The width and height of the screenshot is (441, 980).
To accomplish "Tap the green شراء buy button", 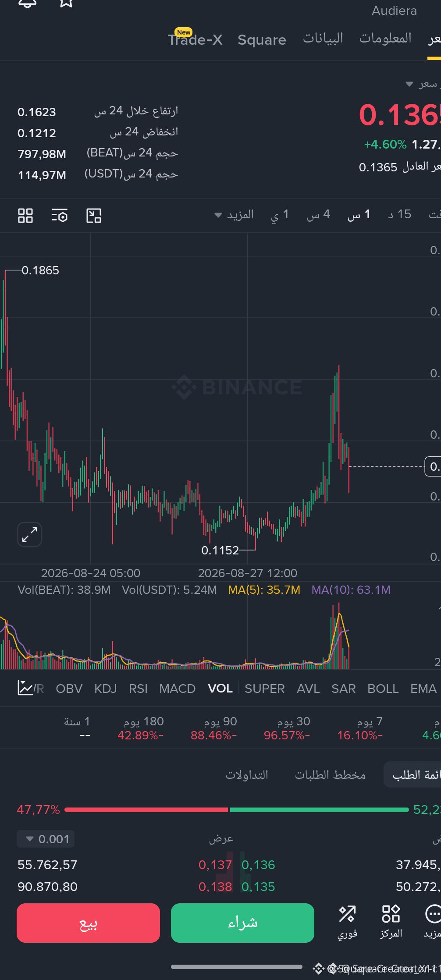I will (x=242, y=923).
